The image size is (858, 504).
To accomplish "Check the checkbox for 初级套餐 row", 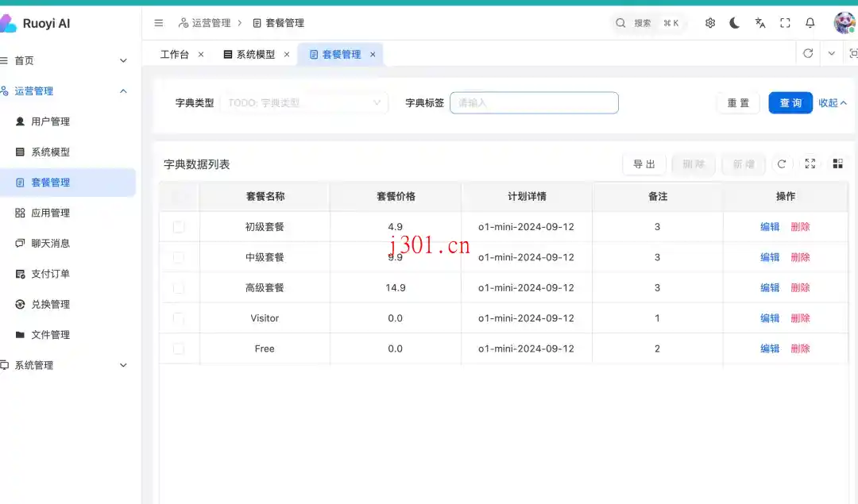I will [x=179, y=226].
